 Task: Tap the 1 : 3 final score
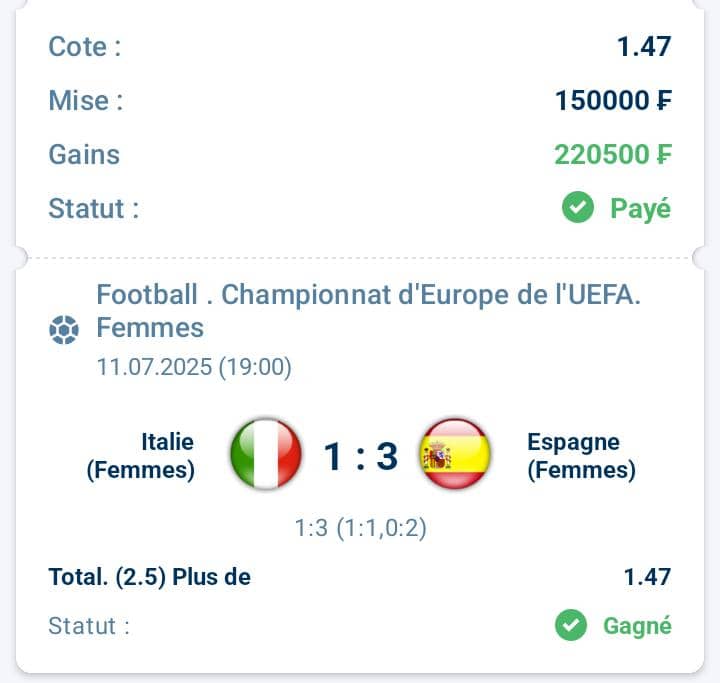(361, 456)
